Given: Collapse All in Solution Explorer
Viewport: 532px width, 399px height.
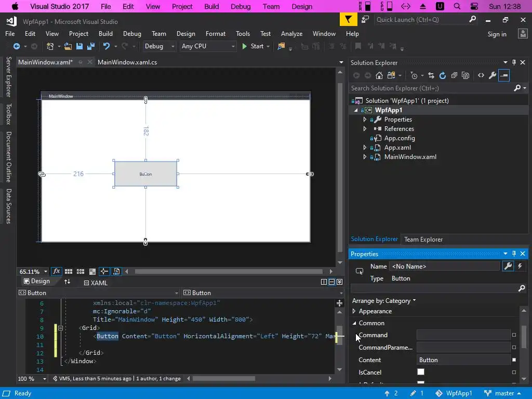Looking at the screenshot, I should 454,75.
